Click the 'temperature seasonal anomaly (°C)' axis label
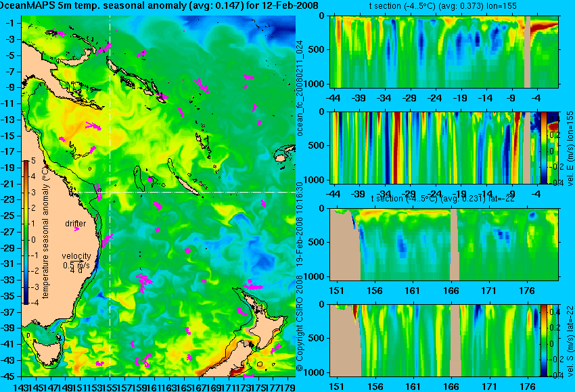 pos(45,232)
